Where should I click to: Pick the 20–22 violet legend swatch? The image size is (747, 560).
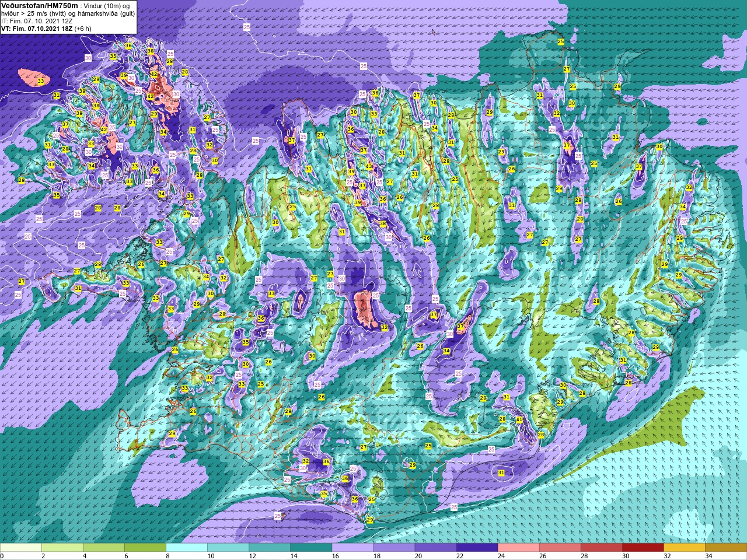(x=435, y=548)
